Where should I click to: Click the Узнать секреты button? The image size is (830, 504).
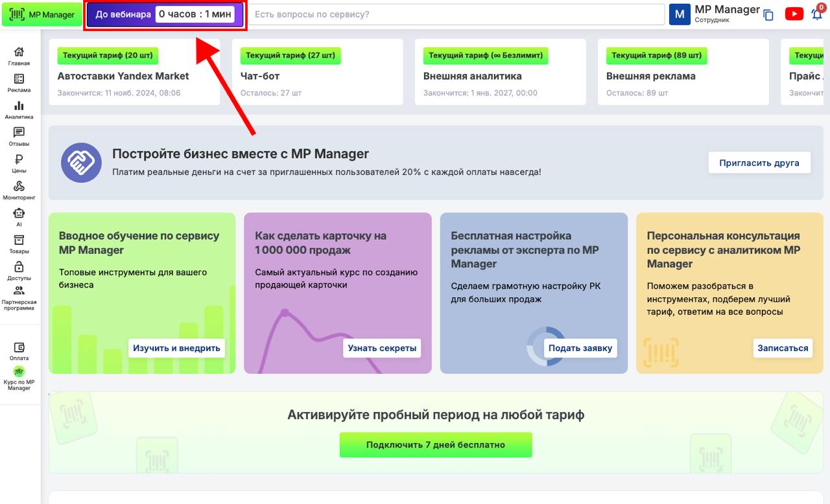point(382,348)
